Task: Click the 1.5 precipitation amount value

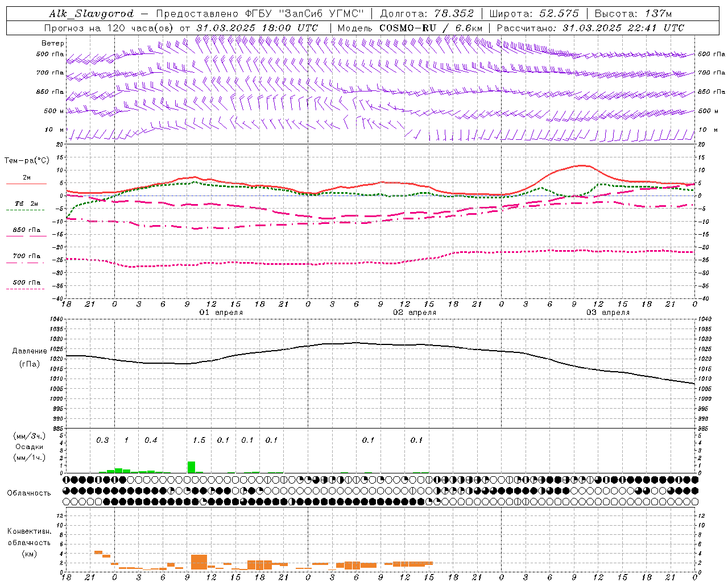Action: point(199,440)
